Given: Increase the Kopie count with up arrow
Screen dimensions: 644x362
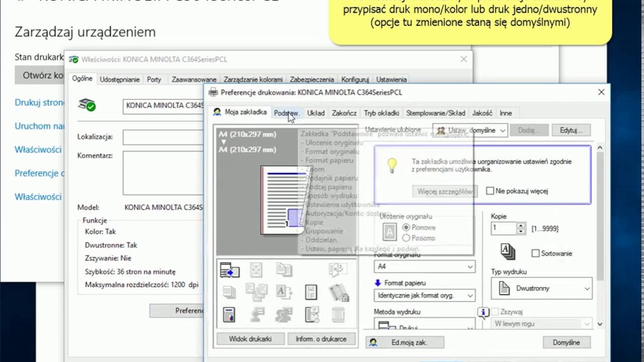Looking at the screenshot, I should tap(521, 225).
